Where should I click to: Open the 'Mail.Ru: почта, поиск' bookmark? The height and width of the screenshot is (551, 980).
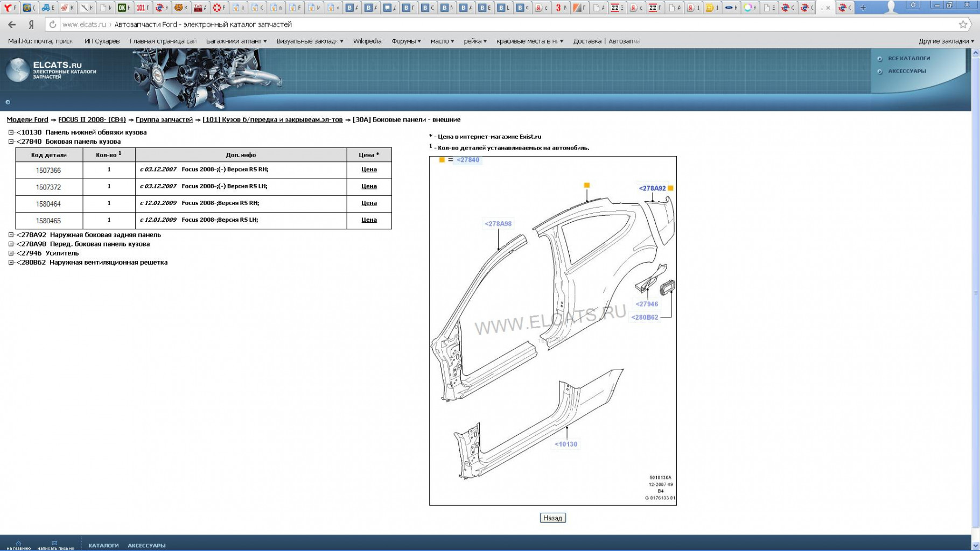coord(40,41)
